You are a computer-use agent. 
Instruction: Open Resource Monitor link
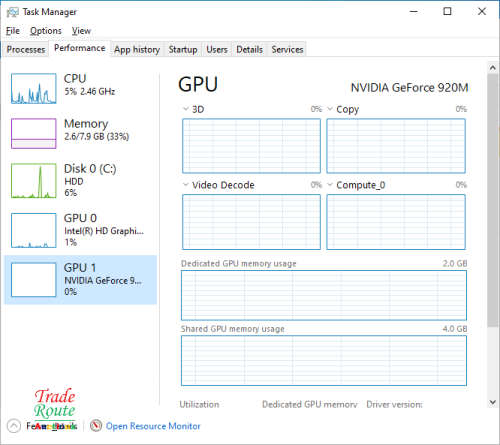pos(153,426)
